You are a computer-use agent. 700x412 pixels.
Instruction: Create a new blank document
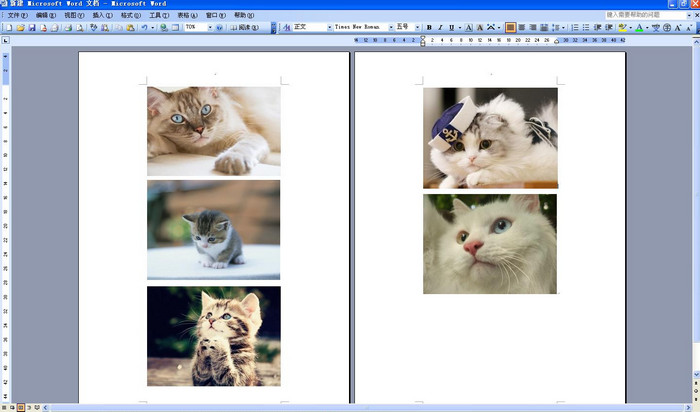click(7, 28)
